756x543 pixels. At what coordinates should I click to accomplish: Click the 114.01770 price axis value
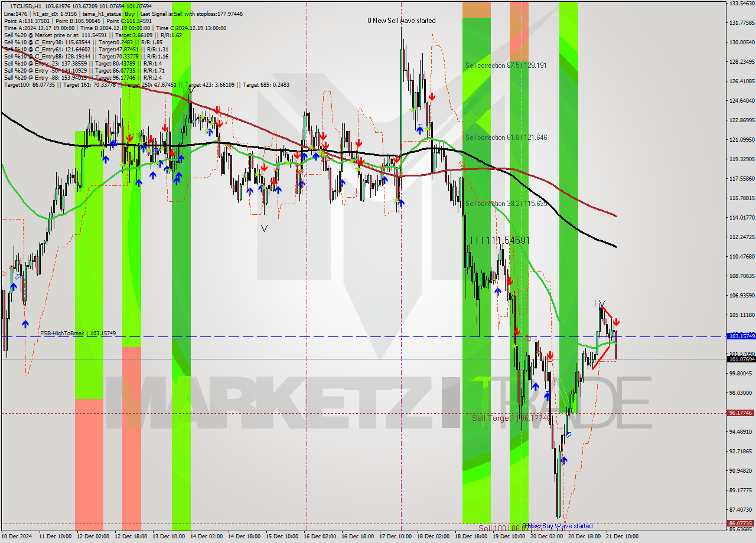tap(741, 218)
